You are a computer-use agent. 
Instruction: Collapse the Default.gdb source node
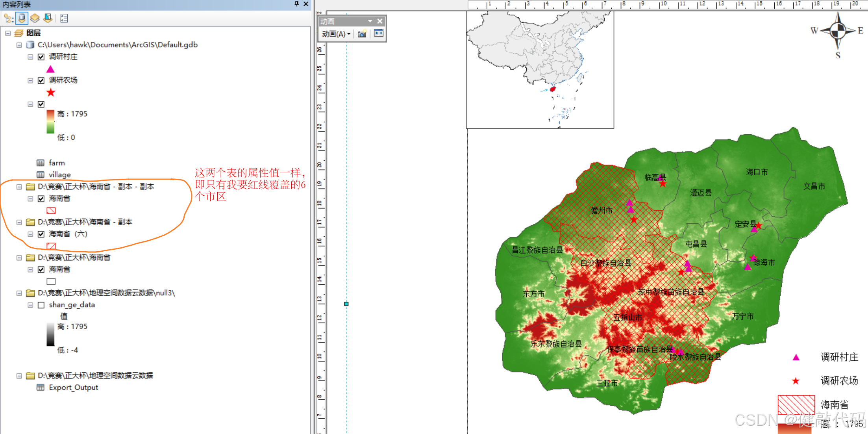19,45
